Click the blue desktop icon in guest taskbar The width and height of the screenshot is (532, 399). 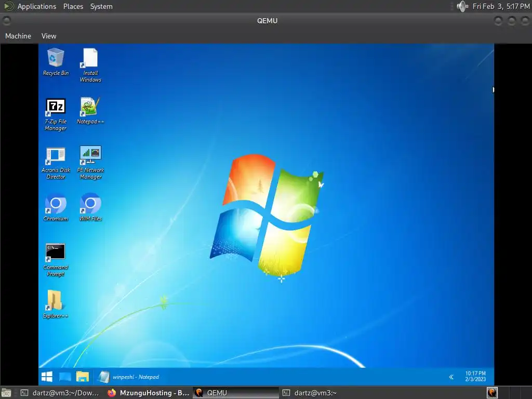pos(65,377)
